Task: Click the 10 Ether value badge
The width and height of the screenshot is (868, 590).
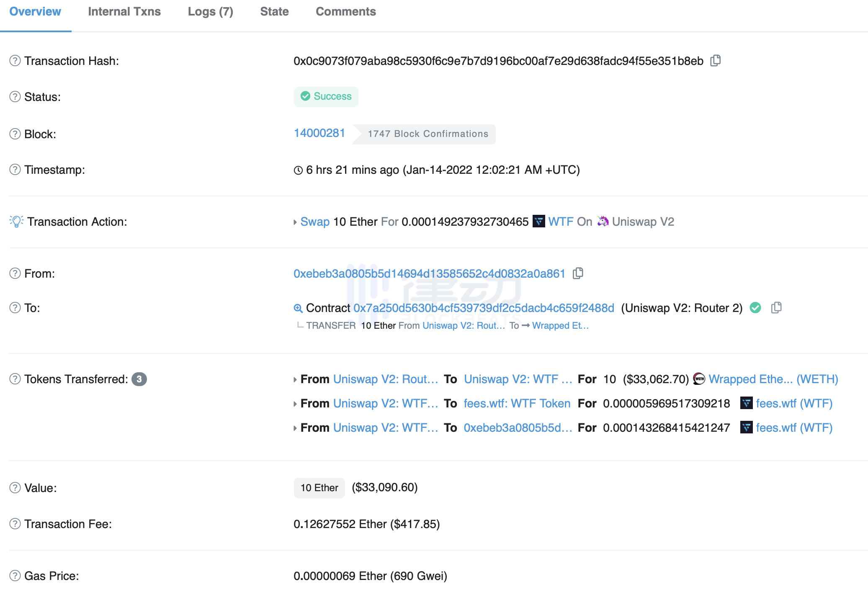Action: point(319,488)
